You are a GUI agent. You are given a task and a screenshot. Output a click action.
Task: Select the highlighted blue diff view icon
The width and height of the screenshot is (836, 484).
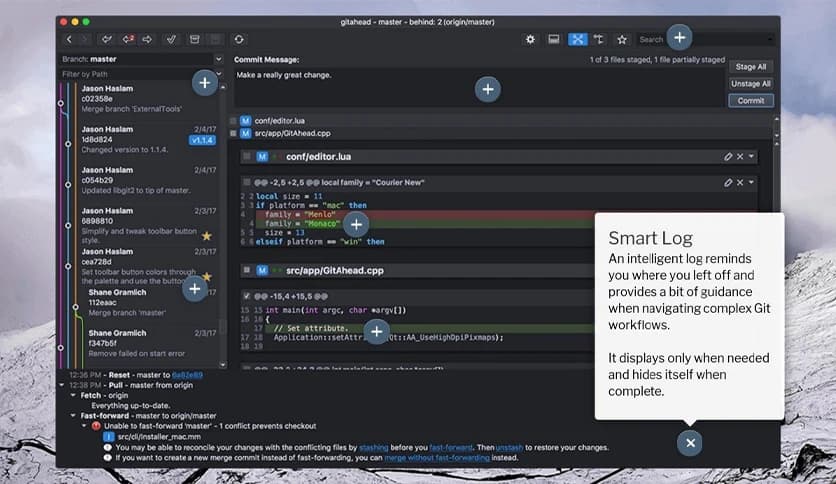point(577,39)
